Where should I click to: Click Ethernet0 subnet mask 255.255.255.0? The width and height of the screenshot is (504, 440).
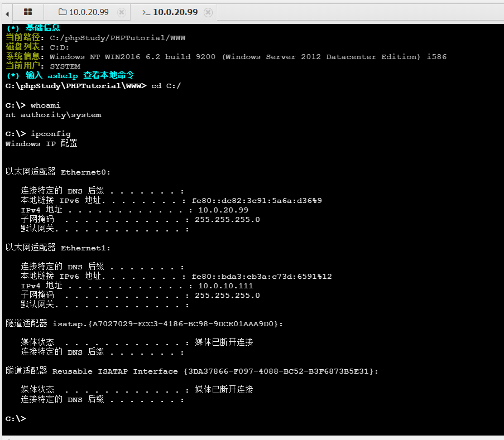coord(227,220)
